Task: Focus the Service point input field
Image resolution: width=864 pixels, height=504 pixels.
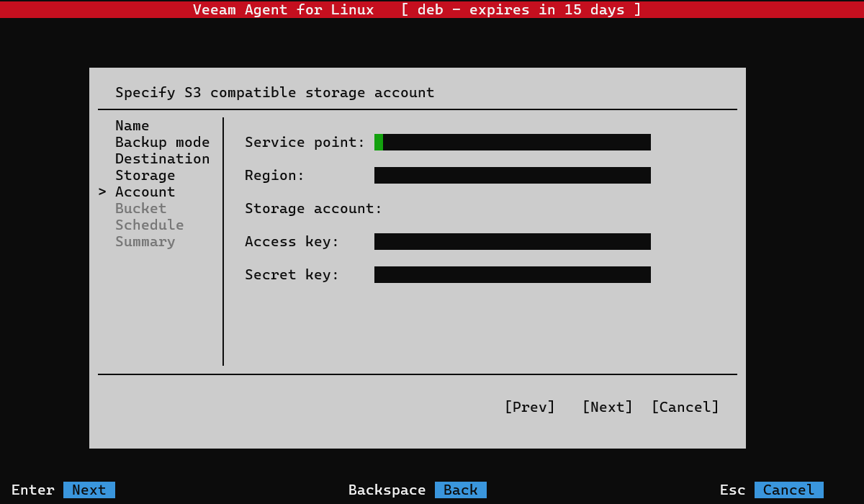Action: pyautogui.click(x=512, y=143)
